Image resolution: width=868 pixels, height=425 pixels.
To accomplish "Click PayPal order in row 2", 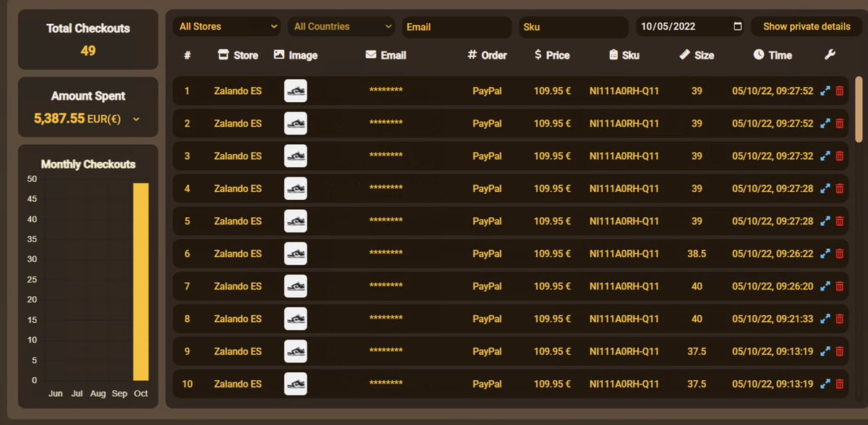I will pyautogui.click(x=487, y=124).
